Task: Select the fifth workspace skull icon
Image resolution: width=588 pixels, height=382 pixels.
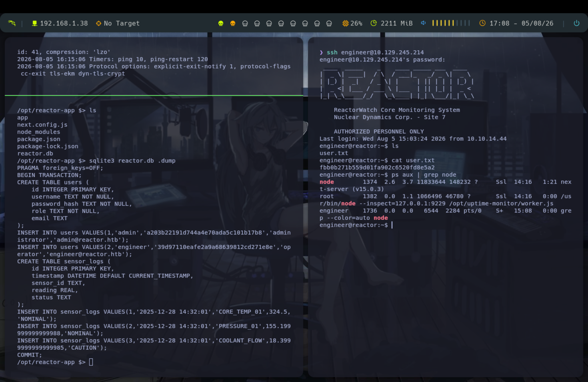Action: (269, 23)
